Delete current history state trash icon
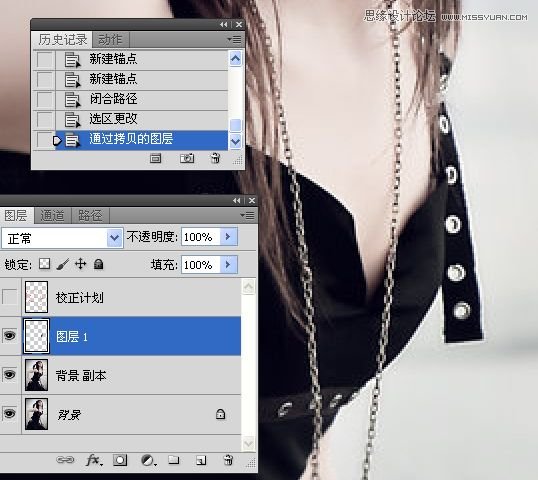538x480 pixels. (215, 159)
